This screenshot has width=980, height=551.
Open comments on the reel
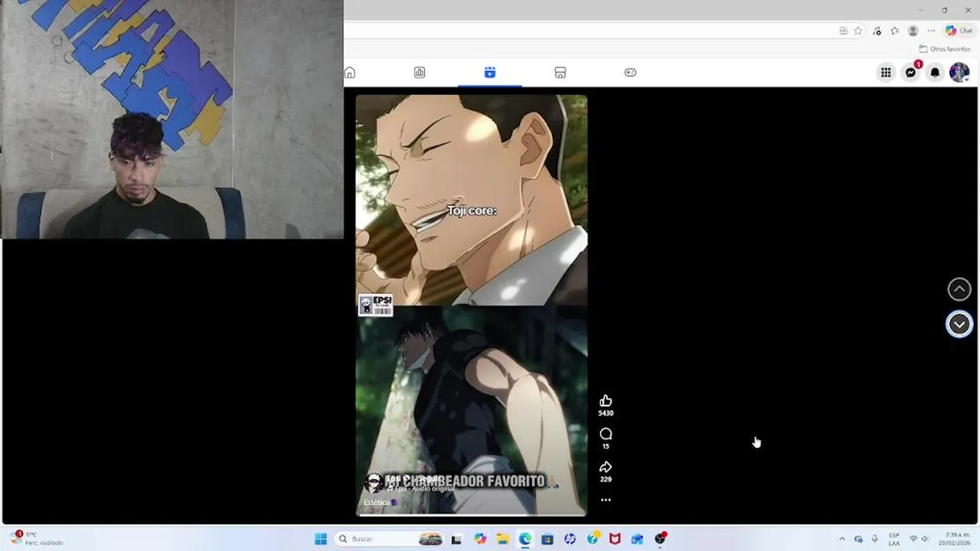[606, 434]
